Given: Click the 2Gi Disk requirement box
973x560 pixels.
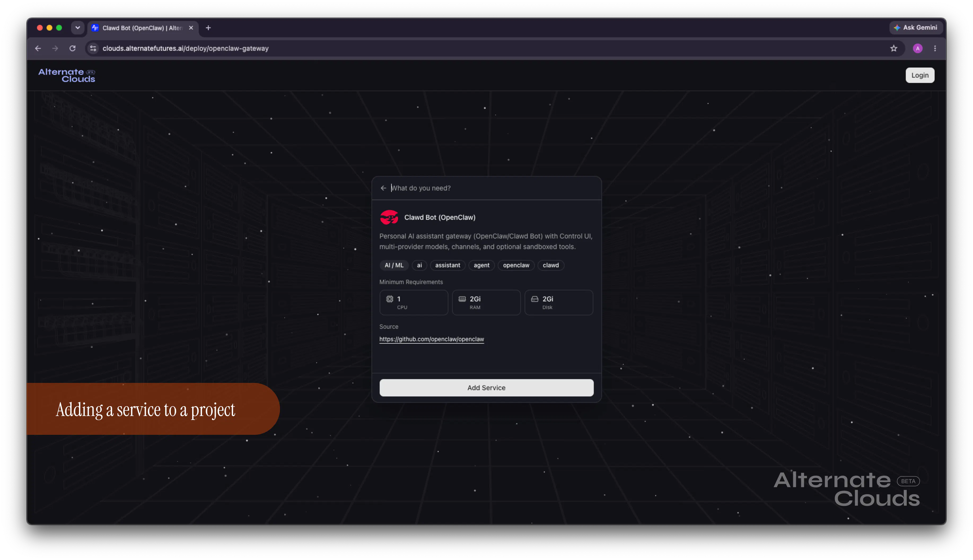Looking at the screenshot, I should (558, 303).
